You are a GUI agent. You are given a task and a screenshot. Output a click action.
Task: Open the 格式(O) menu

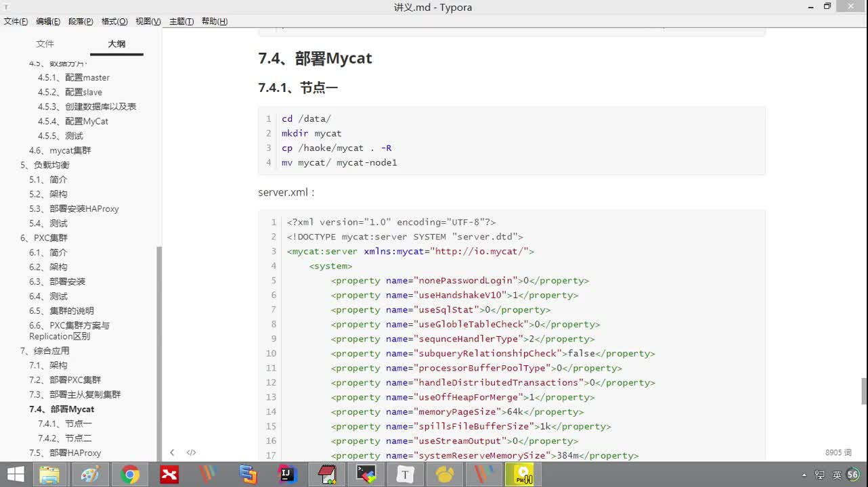tap(114, 22)
